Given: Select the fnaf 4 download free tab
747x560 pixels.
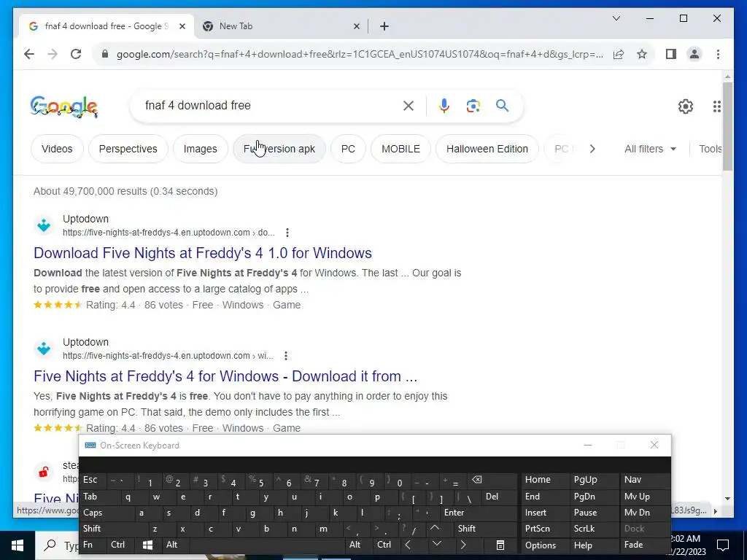Looking at the screenshot, I should pos(107,26).
